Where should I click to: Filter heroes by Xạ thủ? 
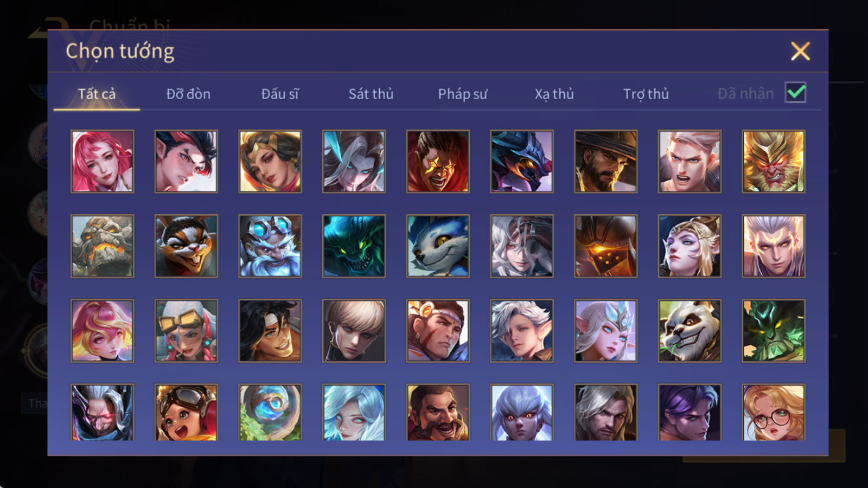(x=554, y=94)
